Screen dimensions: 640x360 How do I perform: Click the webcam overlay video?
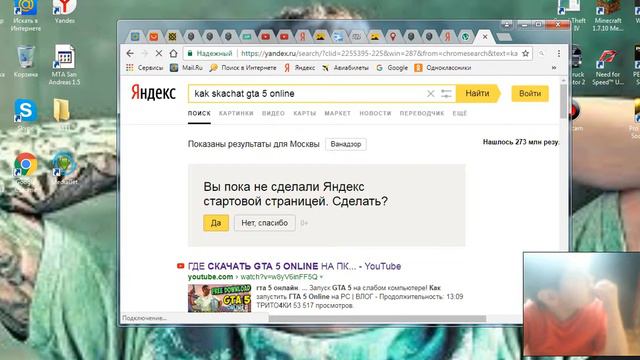(x=581, y=304)
